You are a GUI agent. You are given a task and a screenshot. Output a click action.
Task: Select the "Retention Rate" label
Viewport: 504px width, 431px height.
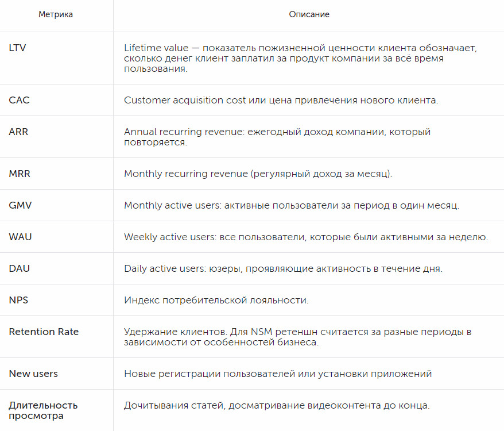tap(44, 332)
